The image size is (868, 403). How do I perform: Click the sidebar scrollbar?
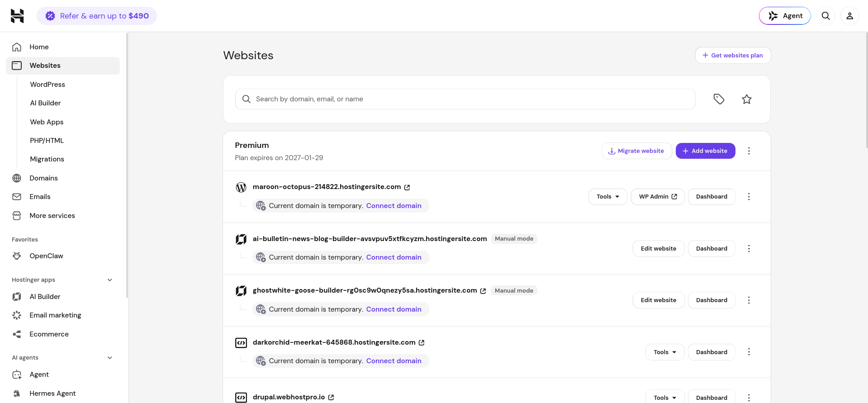click(127, 165)
